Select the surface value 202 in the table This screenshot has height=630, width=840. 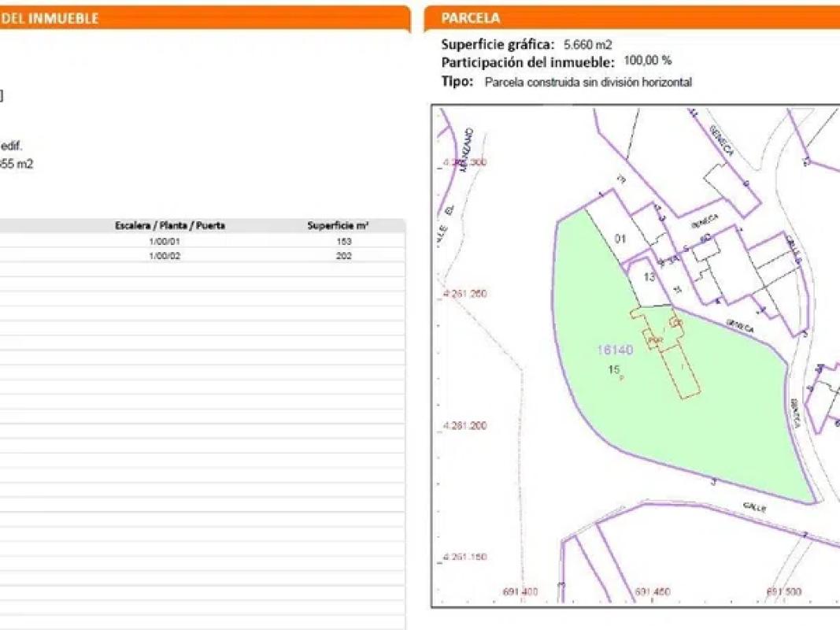(343, 256)
